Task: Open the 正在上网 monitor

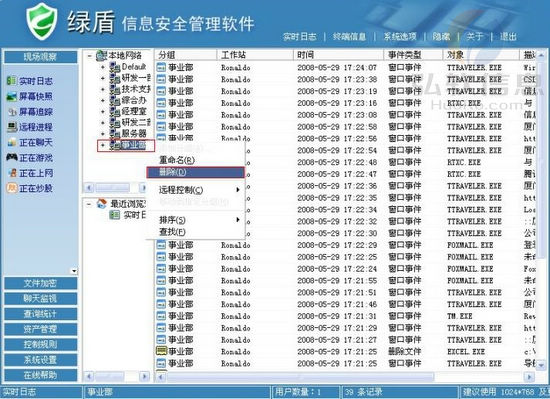Action: point(30,173)
